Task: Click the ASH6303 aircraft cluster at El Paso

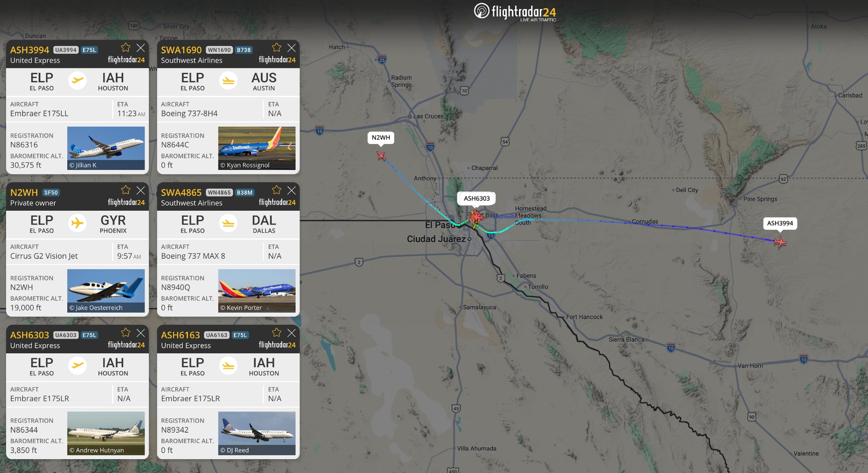Action: [x=476, y=217]
